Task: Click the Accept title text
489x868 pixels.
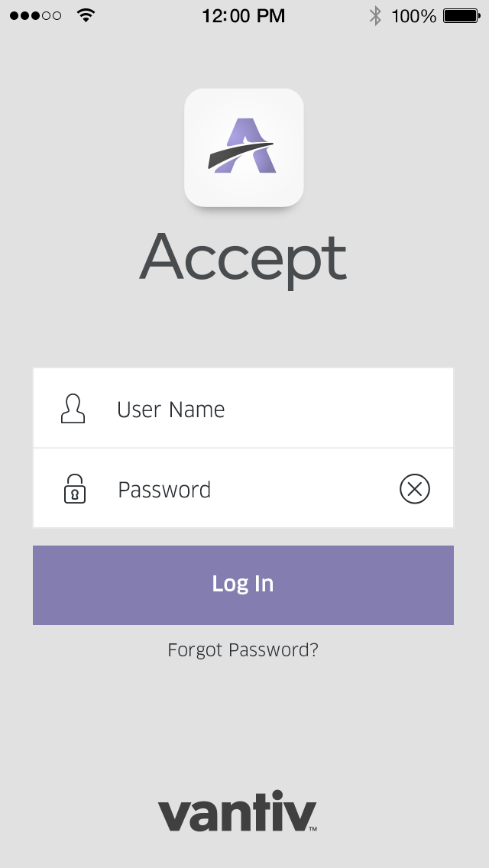Action: [x=243, y=258]
